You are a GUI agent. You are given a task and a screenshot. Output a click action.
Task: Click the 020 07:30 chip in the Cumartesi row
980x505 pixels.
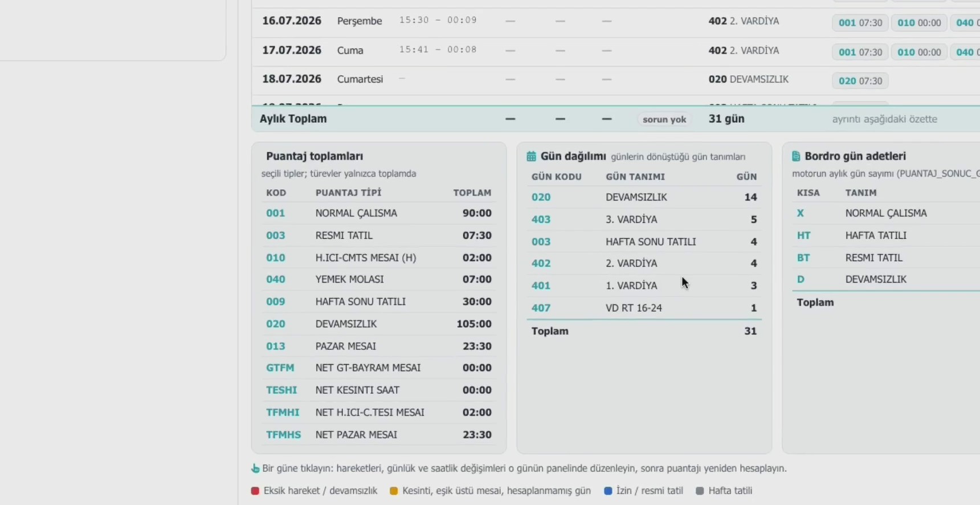(x=860, y=81)
